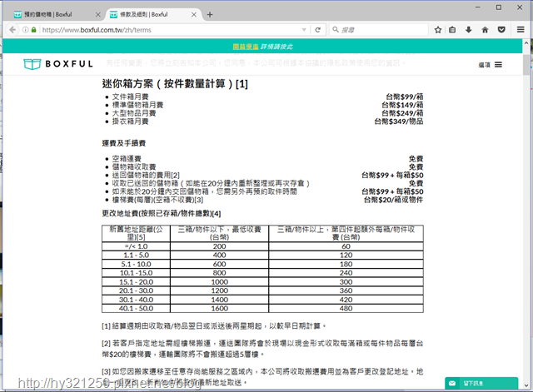Image resolution: width=533 pixels, height=392 pixels.
Task: Click the scrollbar down arrow
Action: 526,385
